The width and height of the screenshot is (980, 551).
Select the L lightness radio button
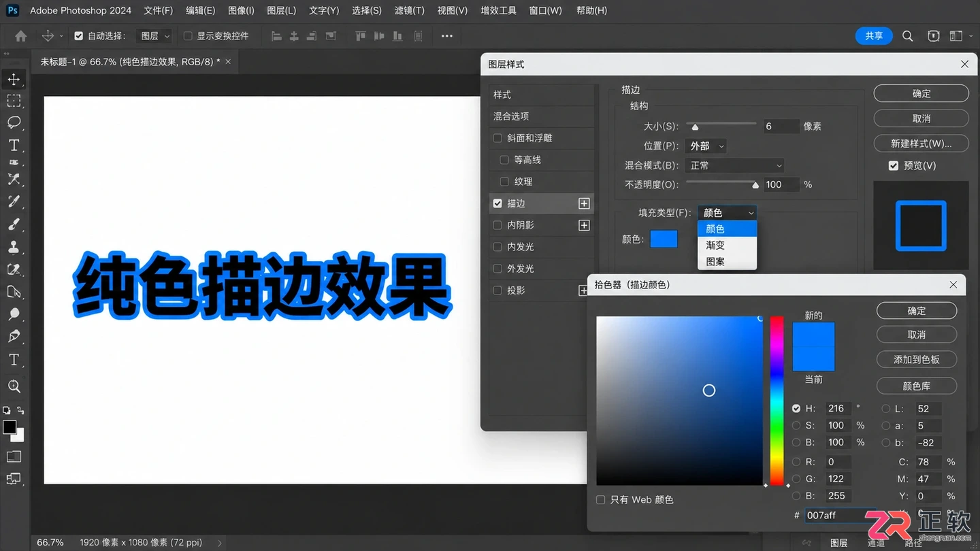tap(886, 409)
